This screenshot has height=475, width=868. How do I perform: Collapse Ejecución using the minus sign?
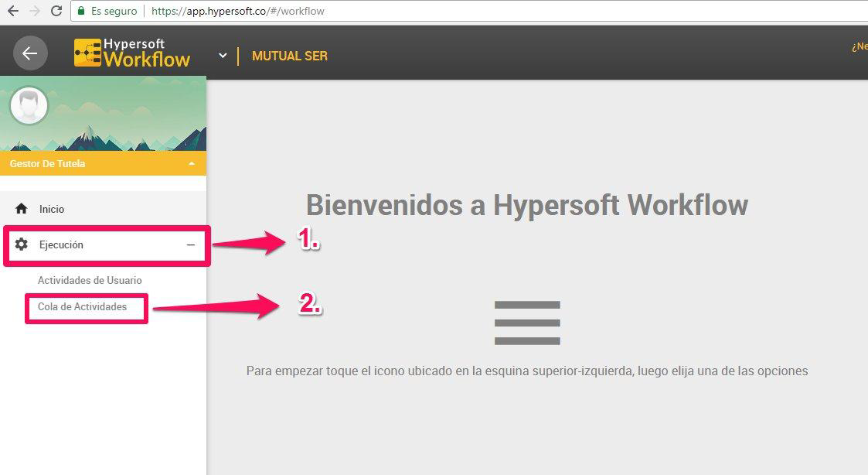point(191,244)
